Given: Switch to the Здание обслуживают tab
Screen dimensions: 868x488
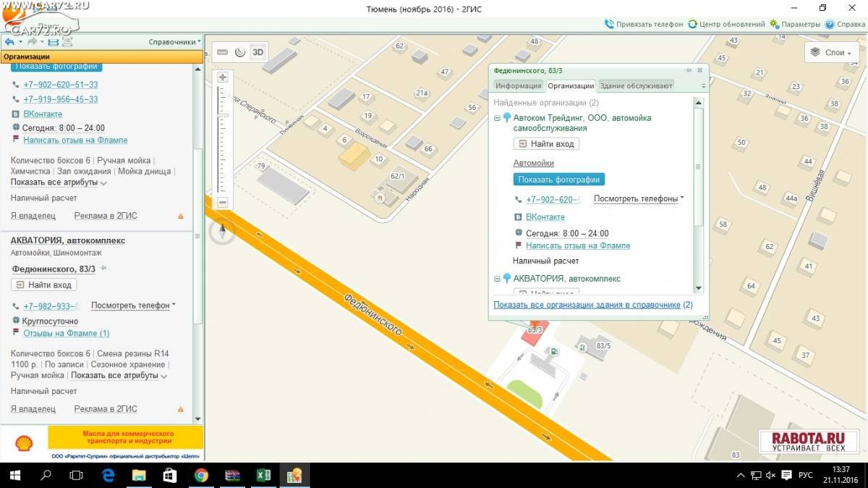Looking at the screenshot, I should tap(636, 85).
